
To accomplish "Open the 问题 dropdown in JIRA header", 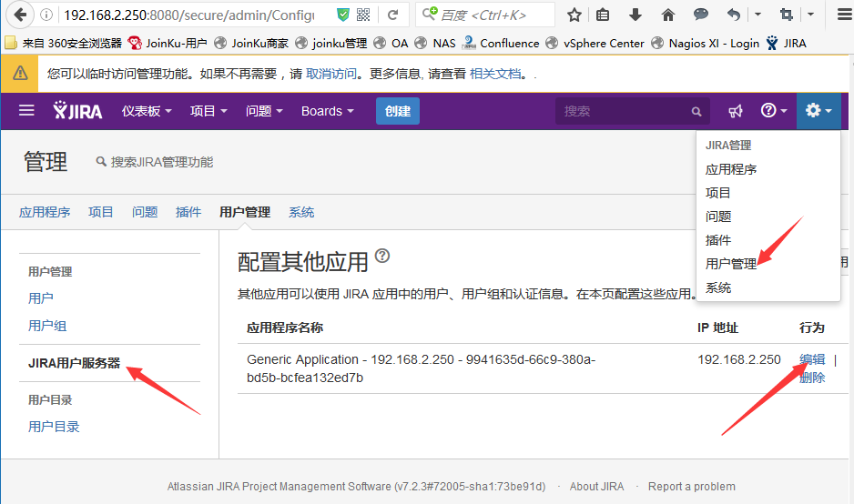I will tap(264, 111).
